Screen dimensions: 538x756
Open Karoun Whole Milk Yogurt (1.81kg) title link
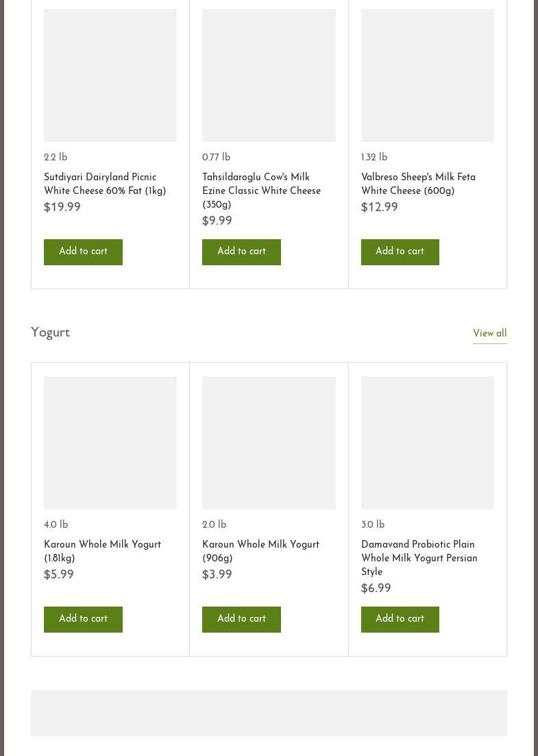(102, 552)
